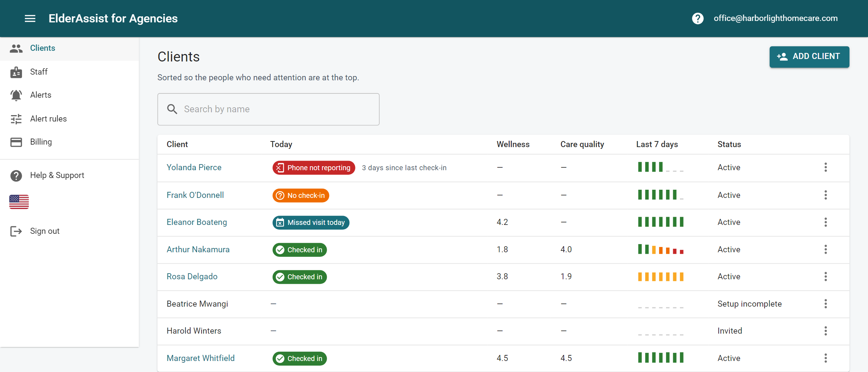Viewport: 868px width, 372px height.
Task: Open row menu for Eleanor Boateng
Action: [825, 222]
